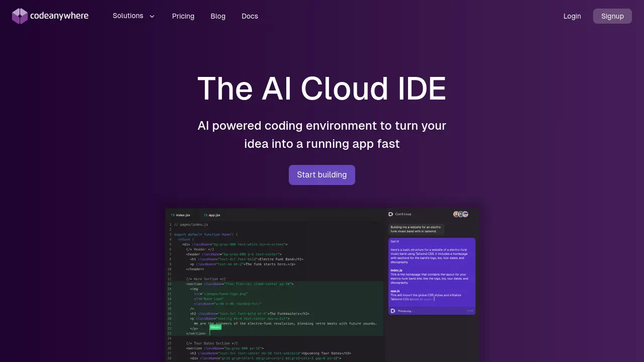This screenshot has height=362, width=644.
Task: Click the Continue logo icon in chat panel
Action: [390, 214]
